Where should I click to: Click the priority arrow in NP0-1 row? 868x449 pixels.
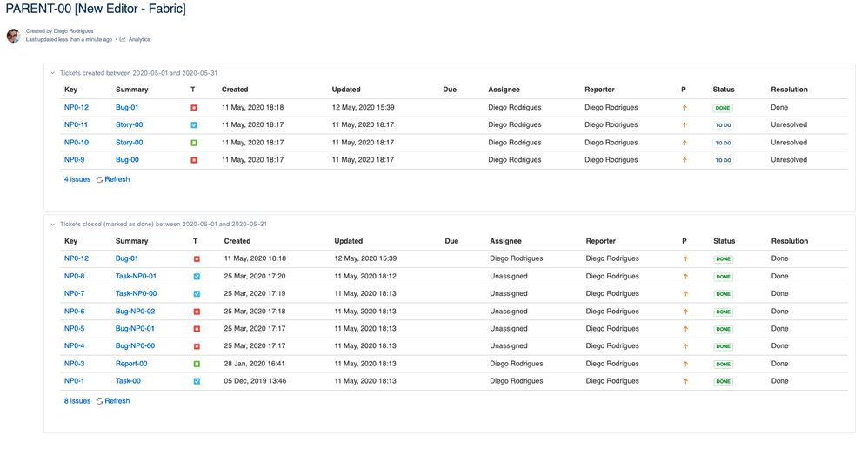click(685, 381)
